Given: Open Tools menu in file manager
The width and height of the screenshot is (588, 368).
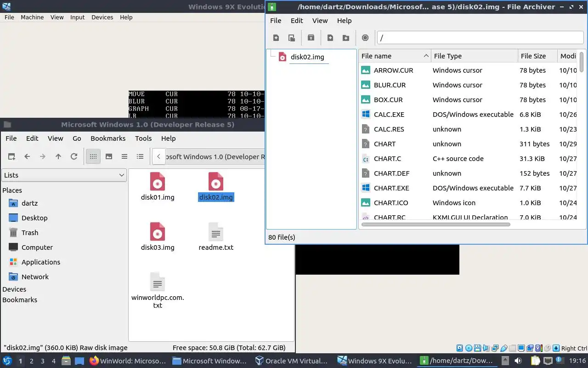Looking at the screenshot, I should (143, 138).
